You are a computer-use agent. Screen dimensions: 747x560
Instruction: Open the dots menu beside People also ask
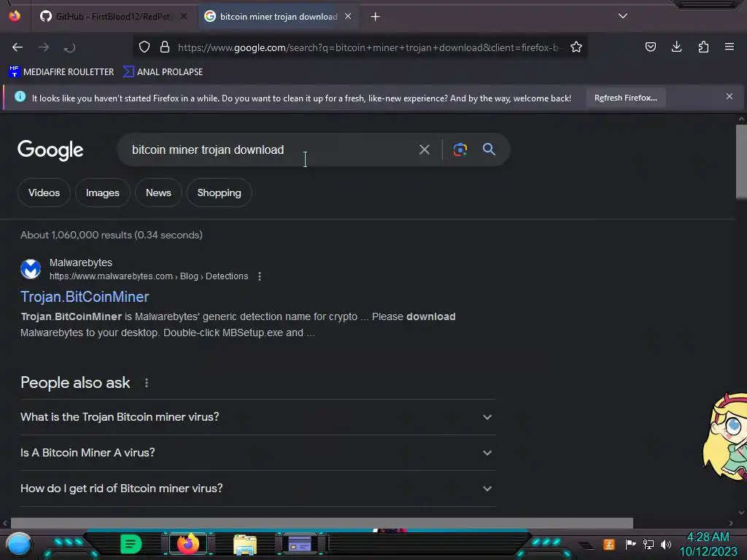point(146,383)
